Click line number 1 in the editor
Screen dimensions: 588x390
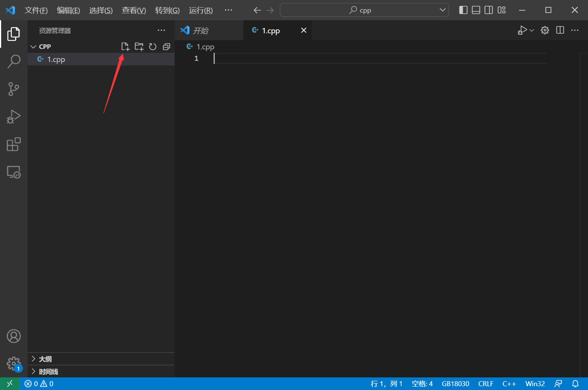(x=196, y=58)
